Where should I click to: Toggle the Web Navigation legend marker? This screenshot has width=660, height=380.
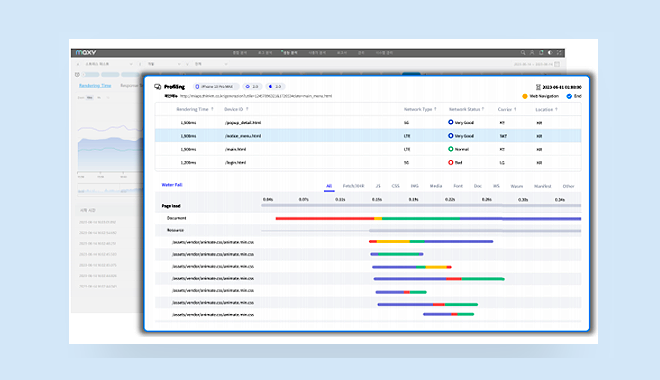(524, 96)
